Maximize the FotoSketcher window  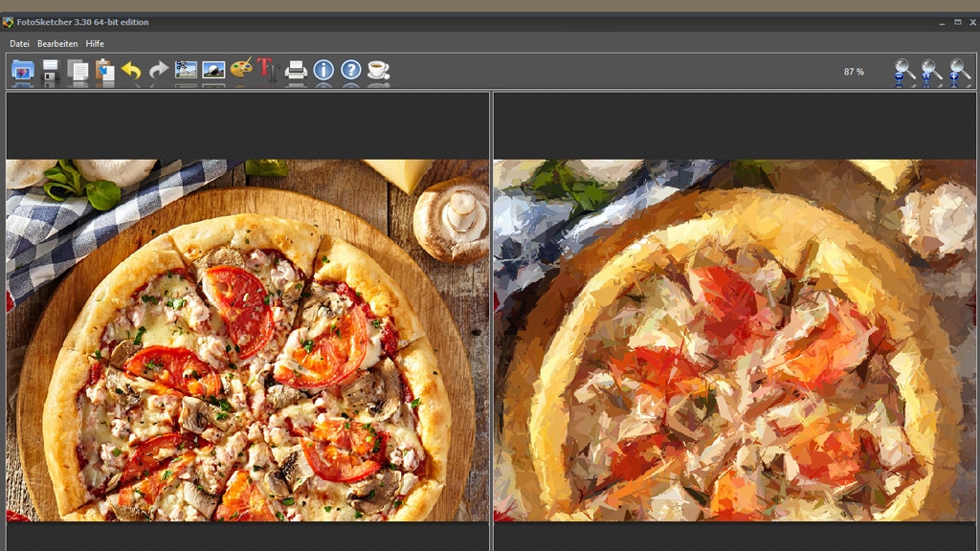pyautogui.click(x=957, y=22)
